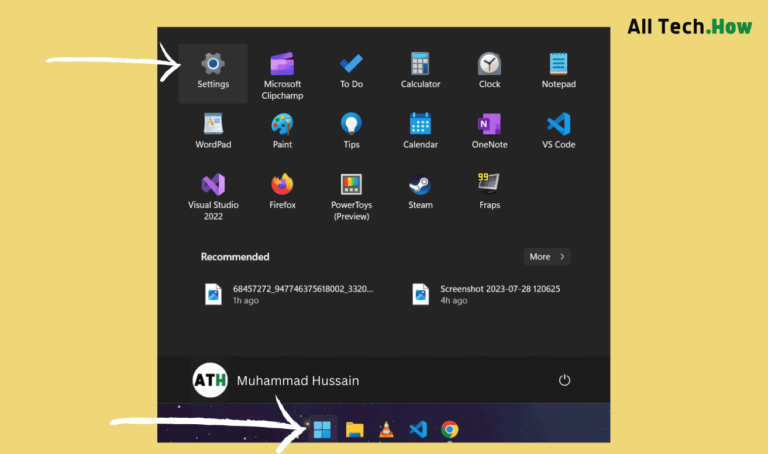Launch VS Code from pinned apps
Screen dimensions: 768x454
tap(558, 131)
